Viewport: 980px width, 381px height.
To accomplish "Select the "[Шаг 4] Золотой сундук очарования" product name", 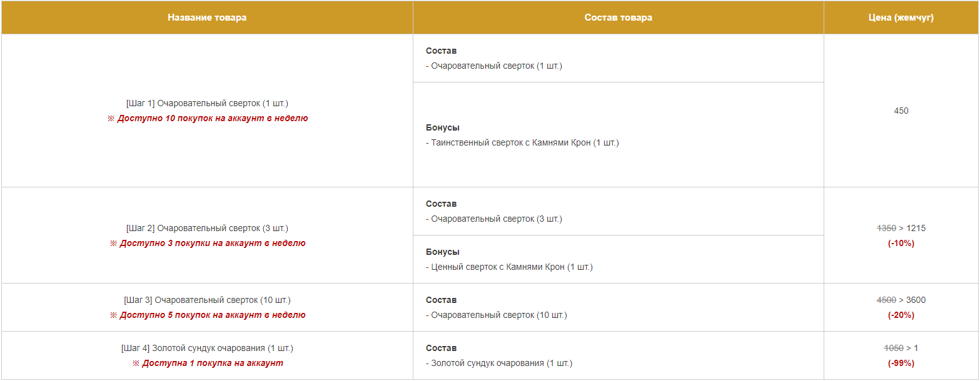I will (207, 348).
